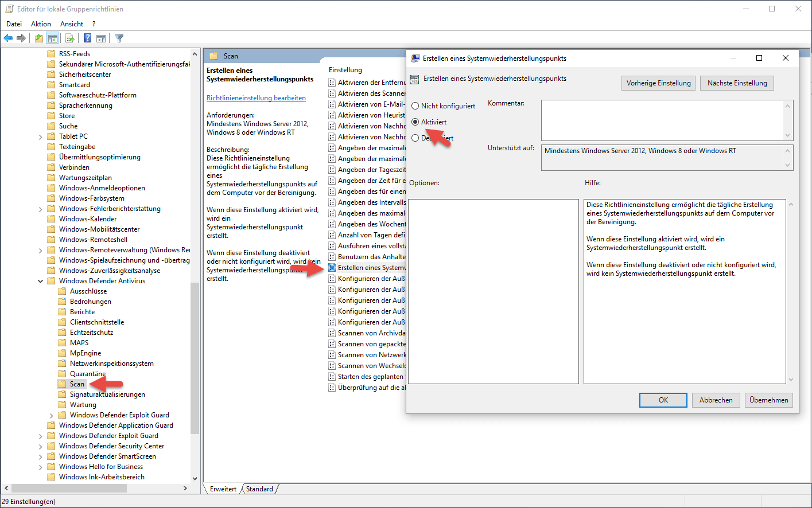Click inside the Kommentar text box
This screenshot has width=812, height=508.
(662, 120)
